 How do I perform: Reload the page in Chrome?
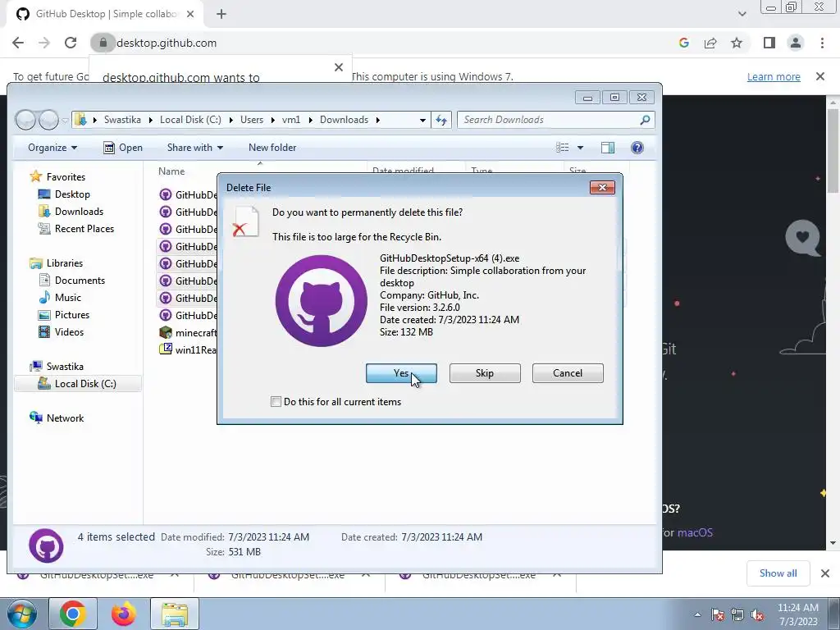(x=71, y=43)
